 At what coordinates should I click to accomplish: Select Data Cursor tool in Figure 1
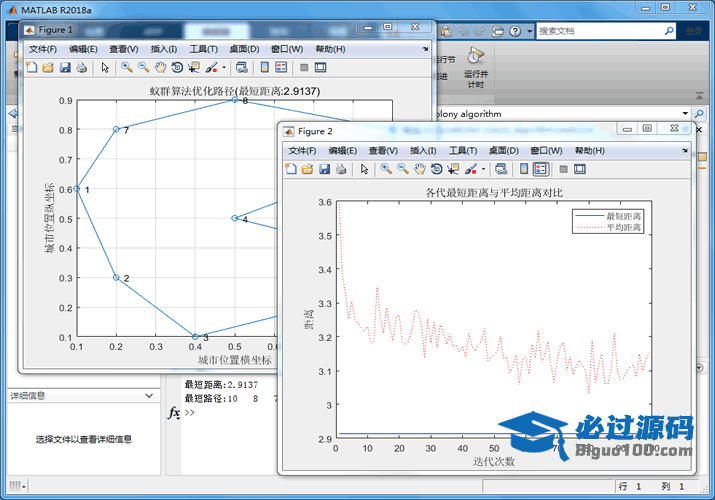pyautogui.click(x=194, y=67)
